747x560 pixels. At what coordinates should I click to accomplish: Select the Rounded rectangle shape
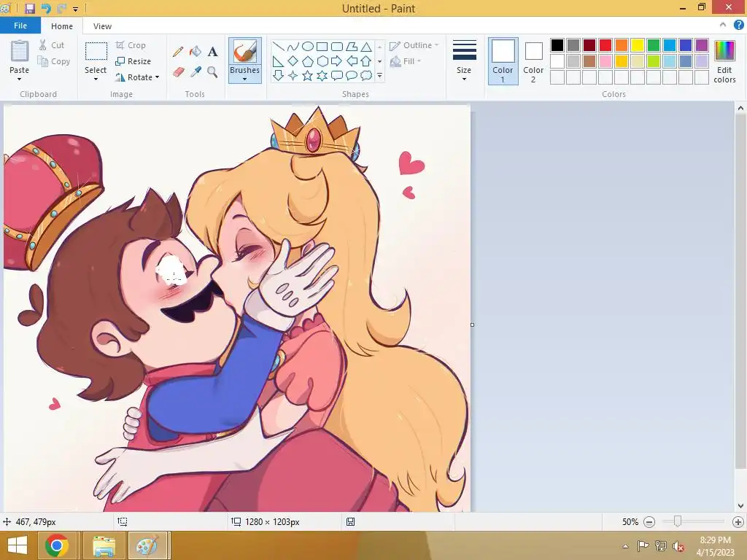pos(337,47)
